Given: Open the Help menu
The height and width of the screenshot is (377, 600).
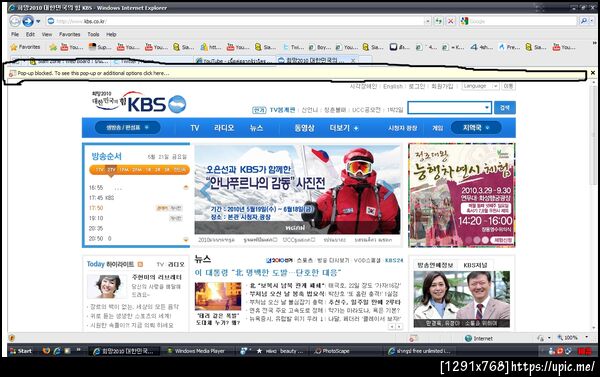Looking at the screenshot, I should tap(111, 34).
